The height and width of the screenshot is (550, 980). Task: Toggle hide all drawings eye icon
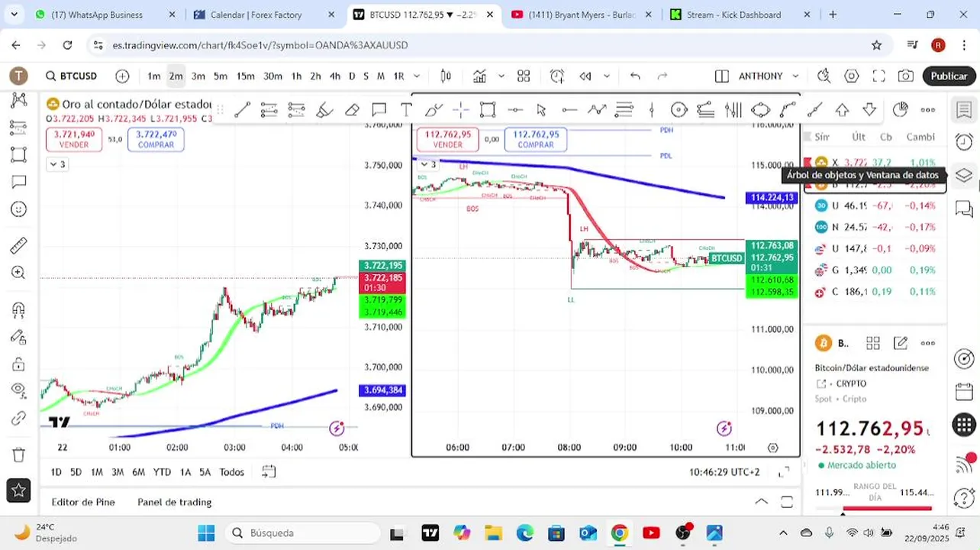18,390
